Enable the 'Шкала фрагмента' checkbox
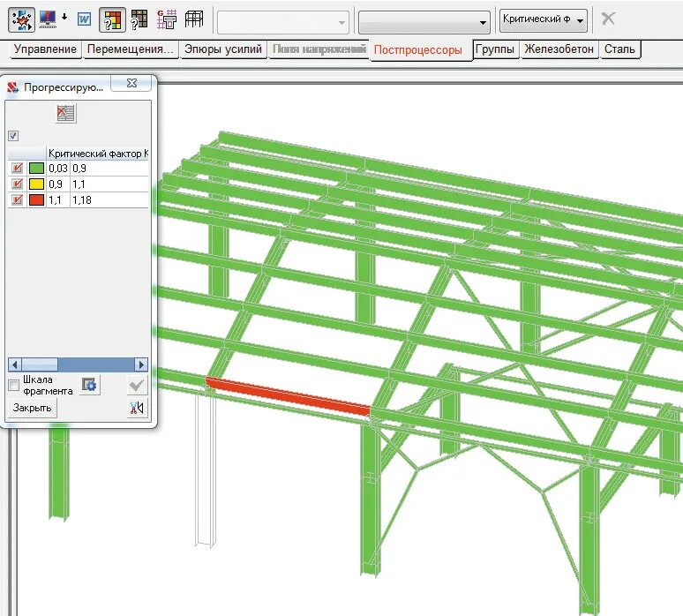Screen dimensions: 683x616 point(13,386)
